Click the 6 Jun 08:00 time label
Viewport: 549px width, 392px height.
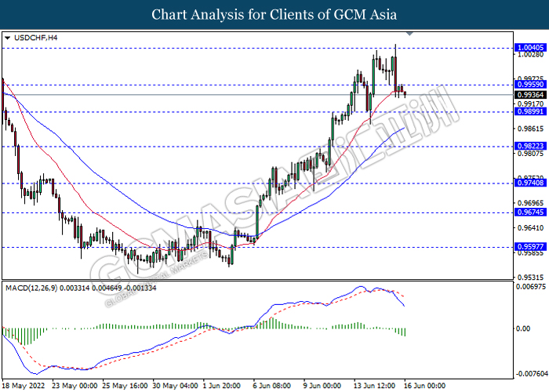point(272,386)
